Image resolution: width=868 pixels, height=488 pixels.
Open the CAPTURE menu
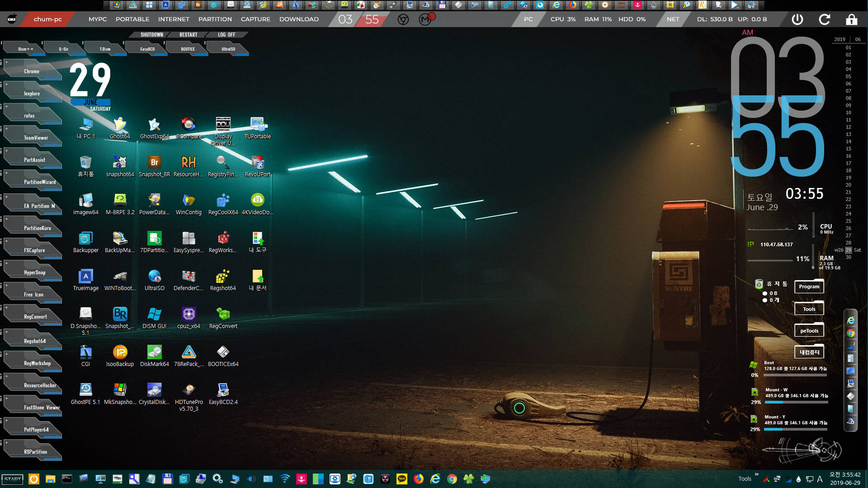[x=255, y=19]
